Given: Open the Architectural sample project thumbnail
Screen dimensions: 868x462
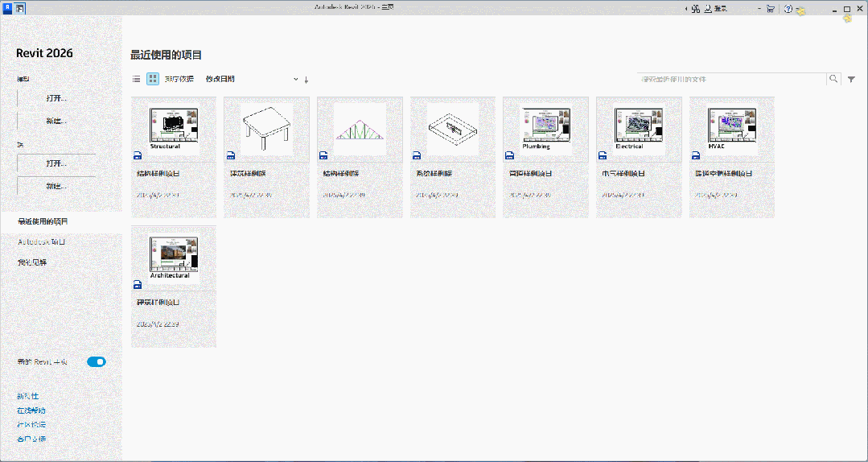Looking at the screenshot, I should (174, 258).
